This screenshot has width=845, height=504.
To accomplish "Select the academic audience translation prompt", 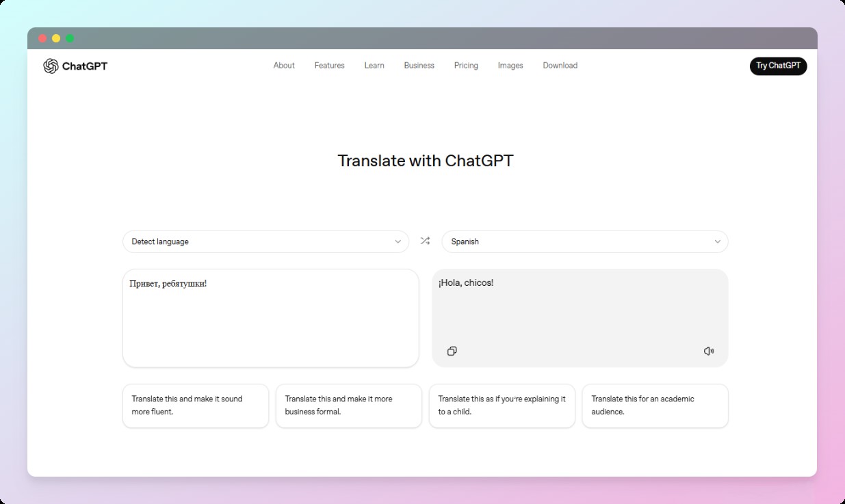I will point(655,406).
